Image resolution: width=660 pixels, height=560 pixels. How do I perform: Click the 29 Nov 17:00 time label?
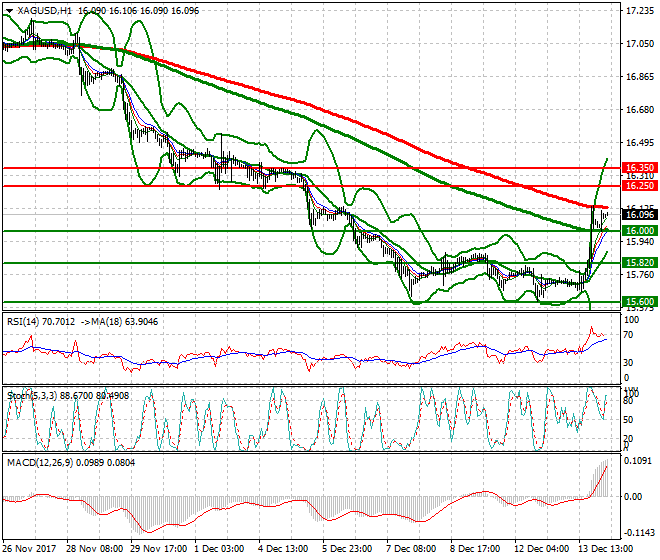[159, 549]
